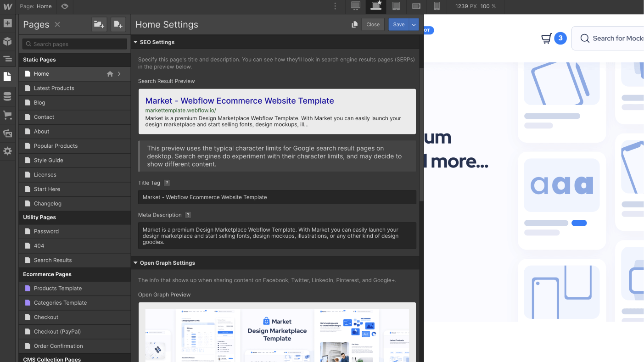Viewport: 644px width, 362px height.
Task: Click into the Title Tag field
Action: (x=277, y=197)
